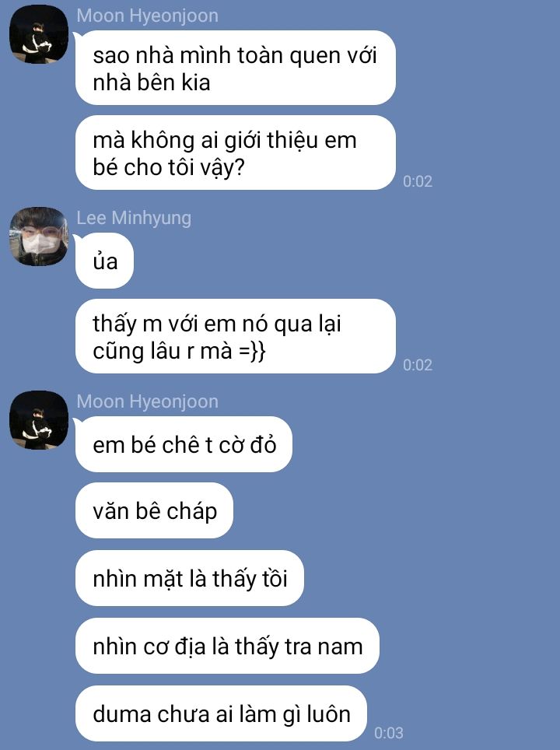The height and width of the screenshot is (750, 560).
Task: Select the message "thấy m với em nó"
Action: pos(236,336)
